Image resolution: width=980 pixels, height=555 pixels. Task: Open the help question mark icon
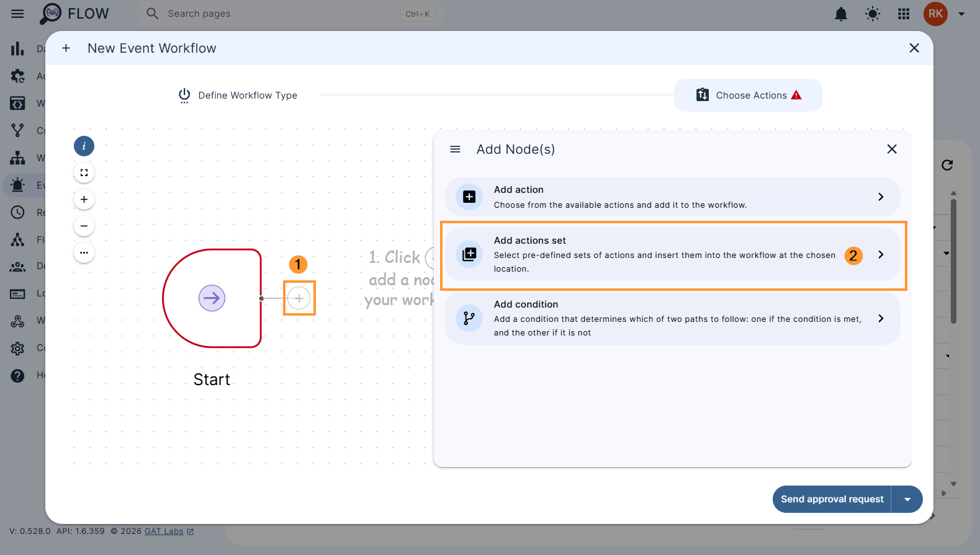[17, 375]
